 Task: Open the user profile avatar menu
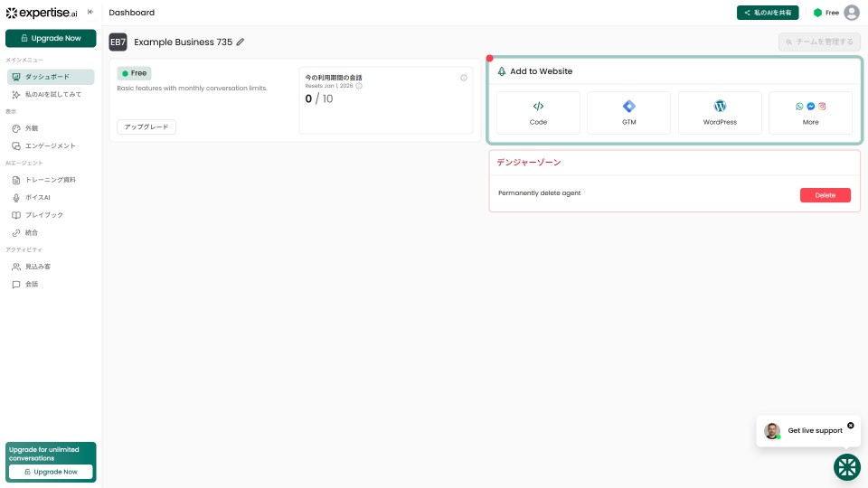click(x=851, y=13)
